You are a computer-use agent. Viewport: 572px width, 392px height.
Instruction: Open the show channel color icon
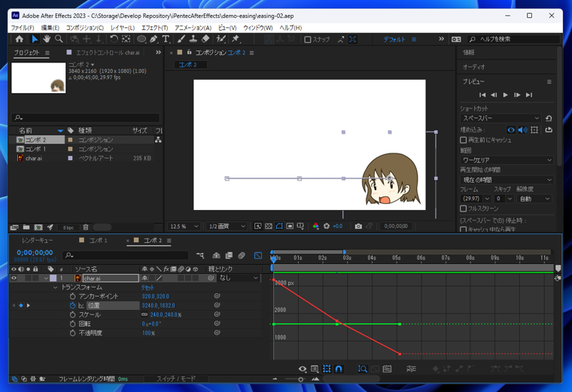pyautogui.click(x=315, y=226)
